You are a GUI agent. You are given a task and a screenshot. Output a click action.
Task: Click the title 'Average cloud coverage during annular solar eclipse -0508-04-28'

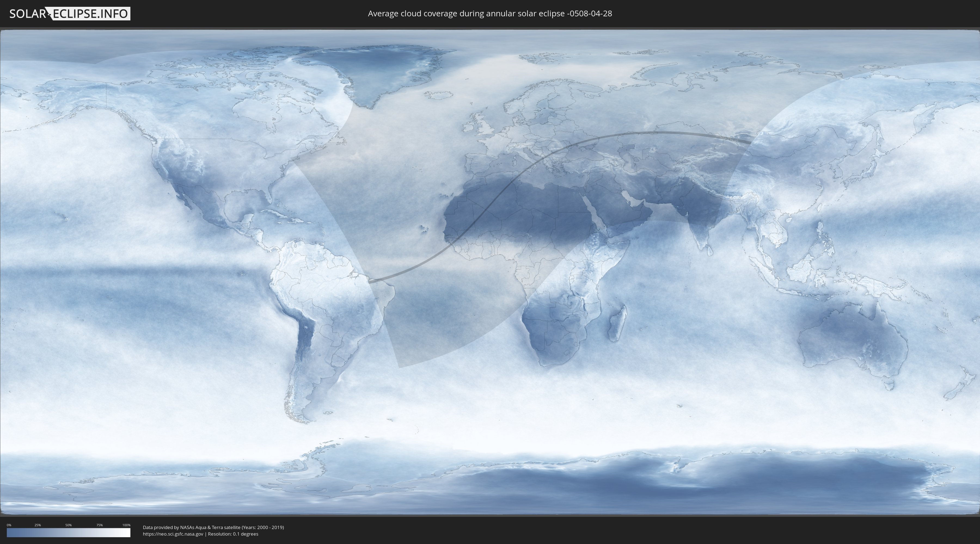490,14
